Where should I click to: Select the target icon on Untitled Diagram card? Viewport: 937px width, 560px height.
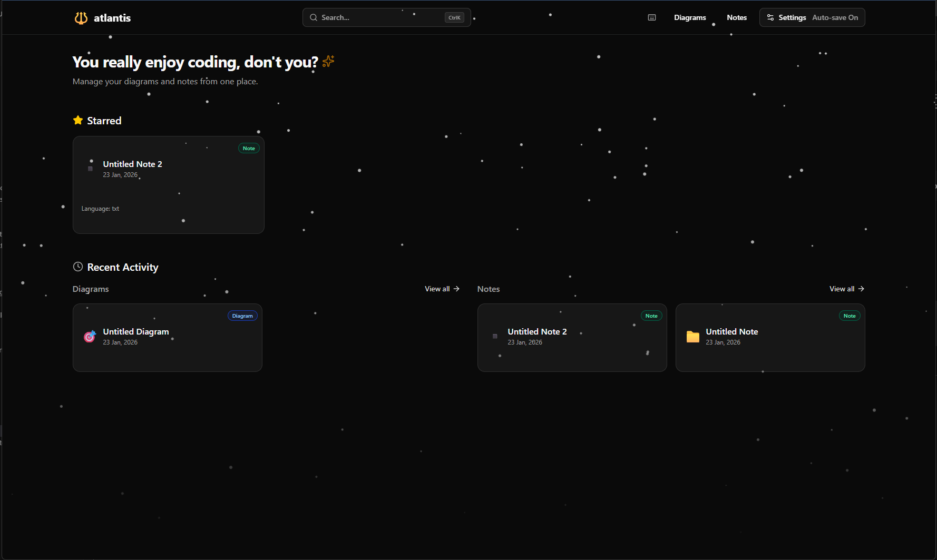coord(90,336)
